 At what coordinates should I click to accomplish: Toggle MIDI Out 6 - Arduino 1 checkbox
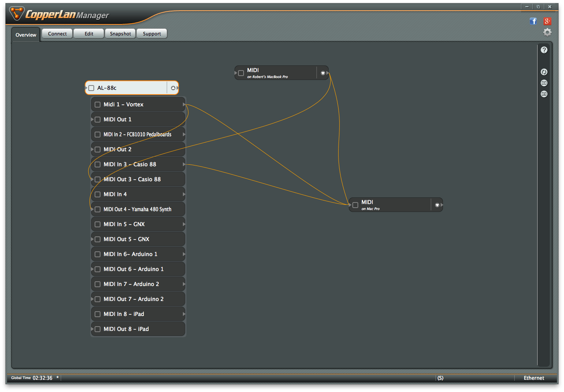[98, 269]
